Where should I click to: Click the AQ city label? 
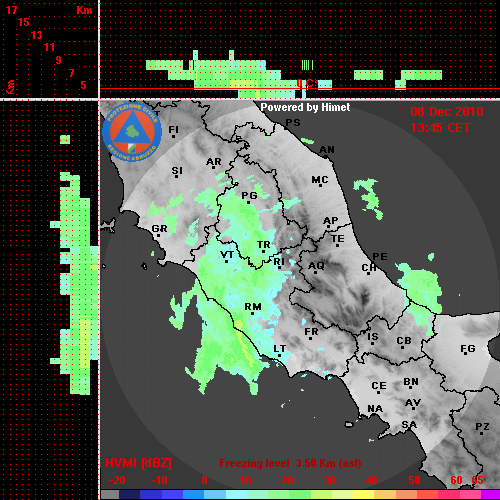[316, 266]
